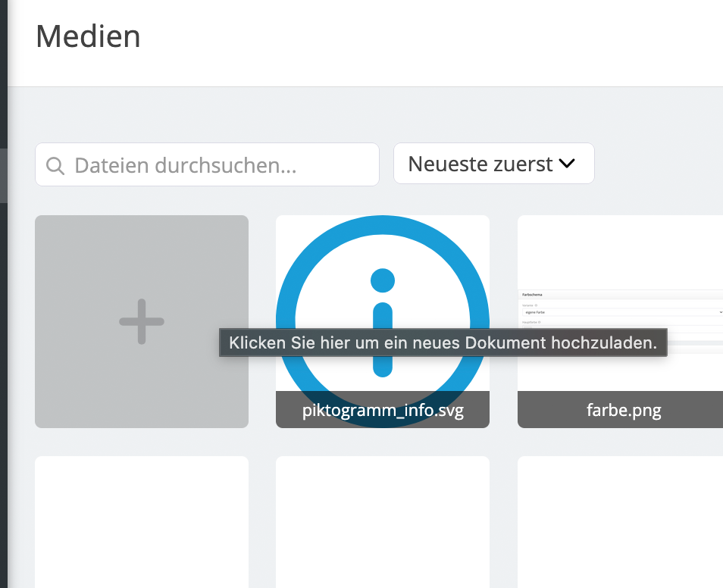Click the Dateien durchsuchen search field
Viewport: 723px width, 588px height.
pyautogui.click(x=206, y=164)
